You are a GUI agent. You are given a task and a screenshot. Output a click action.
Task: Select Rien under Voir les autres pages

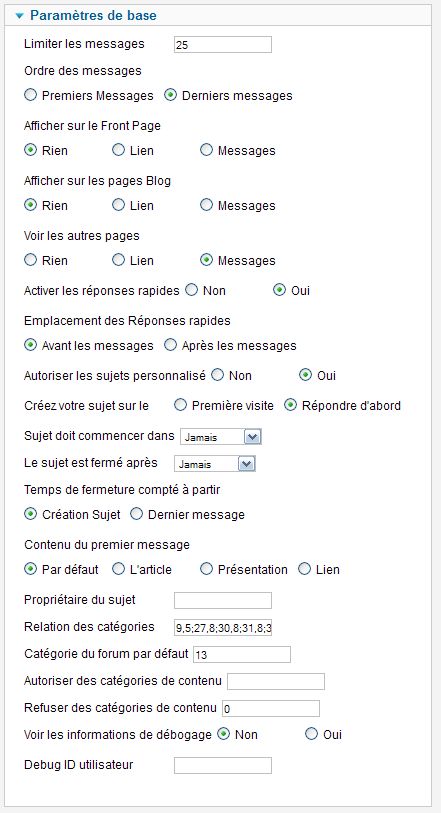pos(31,260)
